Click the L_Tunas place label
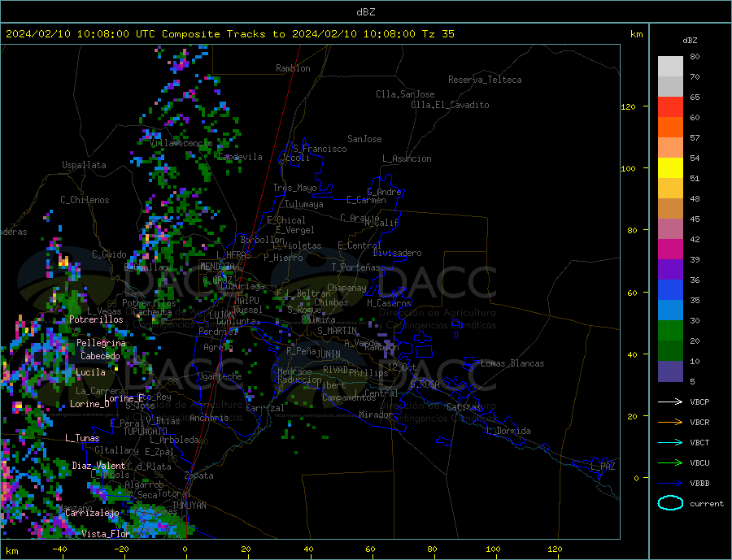The width and height of the screenshot is (732, 560). [x=82, y=438]
